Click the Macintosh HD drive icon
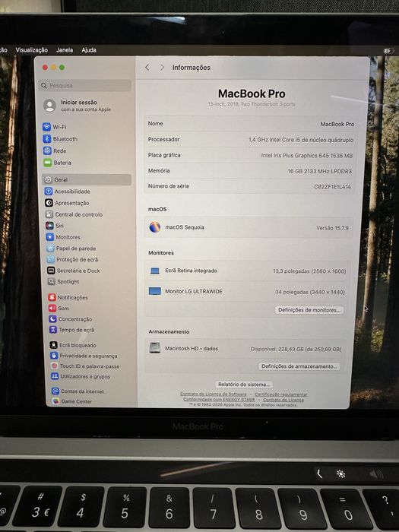 (155, 348)
